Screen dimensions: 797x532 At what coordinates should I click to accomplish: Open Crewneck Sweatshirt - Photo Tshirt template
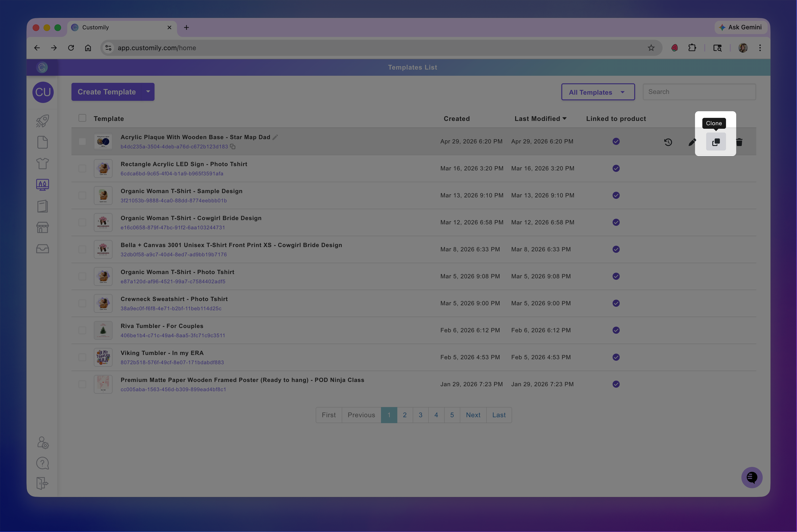click(174, 299)
